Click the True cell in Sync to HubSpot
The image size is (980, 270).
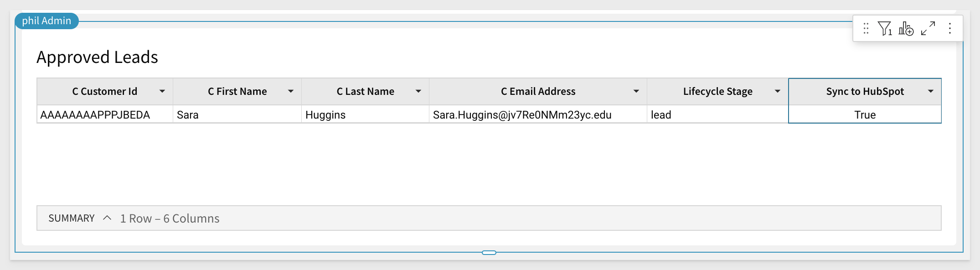(865, 114)
